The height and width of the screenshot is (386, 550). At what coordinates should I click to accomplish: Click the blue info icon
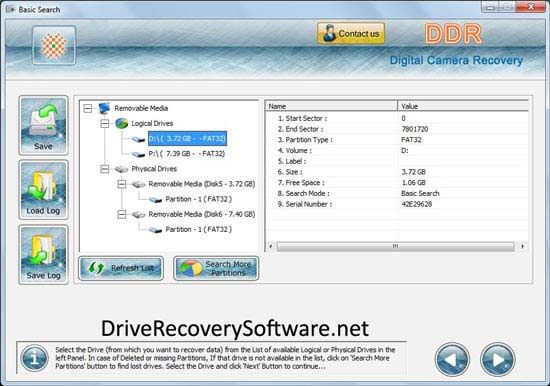pos(34,359)
